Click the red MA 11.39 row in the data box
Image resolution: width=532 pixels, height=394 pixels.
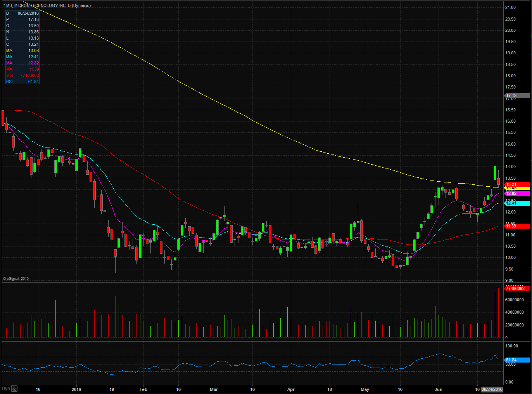[x=22, y=69]
